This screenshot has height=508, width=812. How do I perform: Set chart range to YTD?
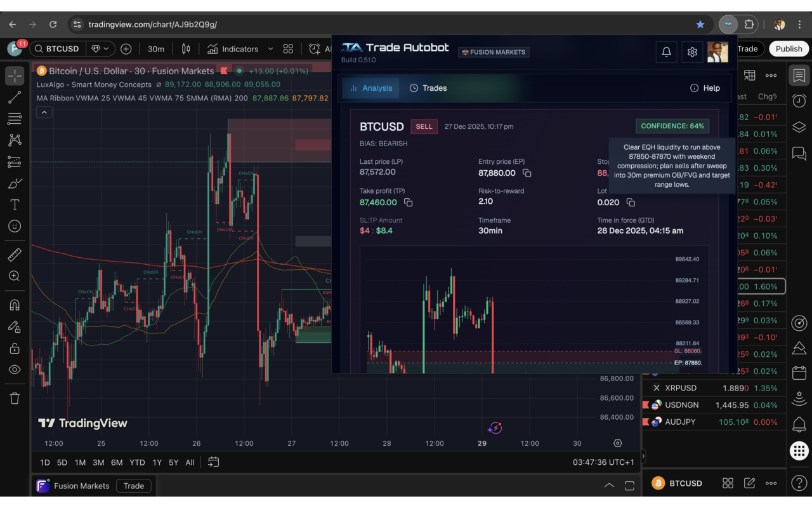point(137,462)
